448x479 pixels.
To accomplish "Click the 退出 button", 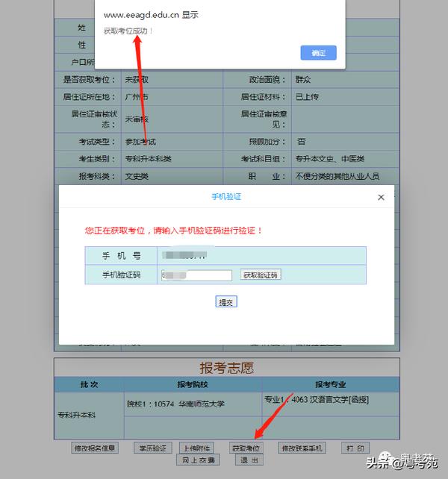I will (x=249, y=460).
